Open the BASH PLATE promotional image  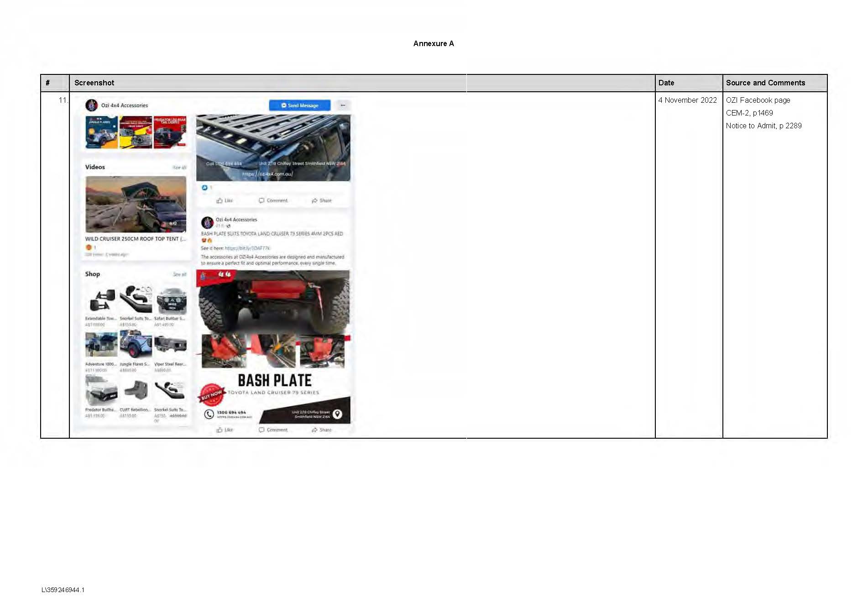pos(273,347)
